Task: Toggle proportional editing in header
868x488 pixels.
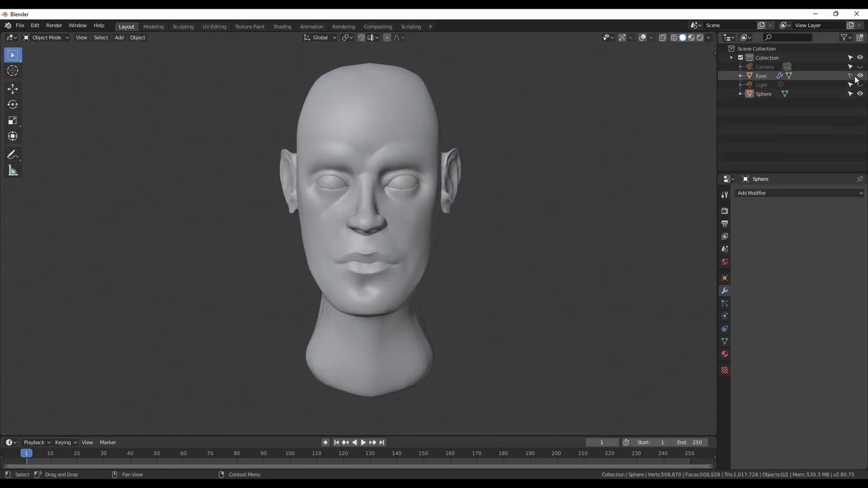Action: point(387,37)
